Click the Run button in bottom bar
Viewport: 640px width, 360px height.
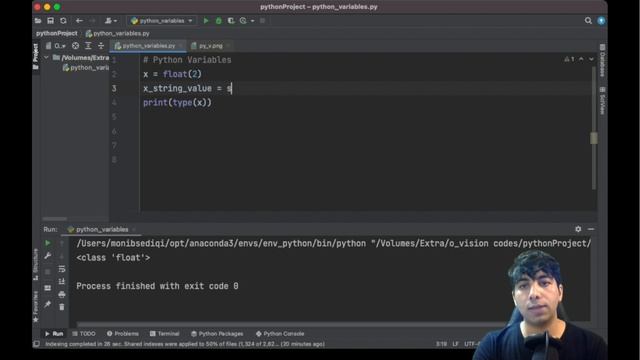pyautogui.click(x=54, y=334)
